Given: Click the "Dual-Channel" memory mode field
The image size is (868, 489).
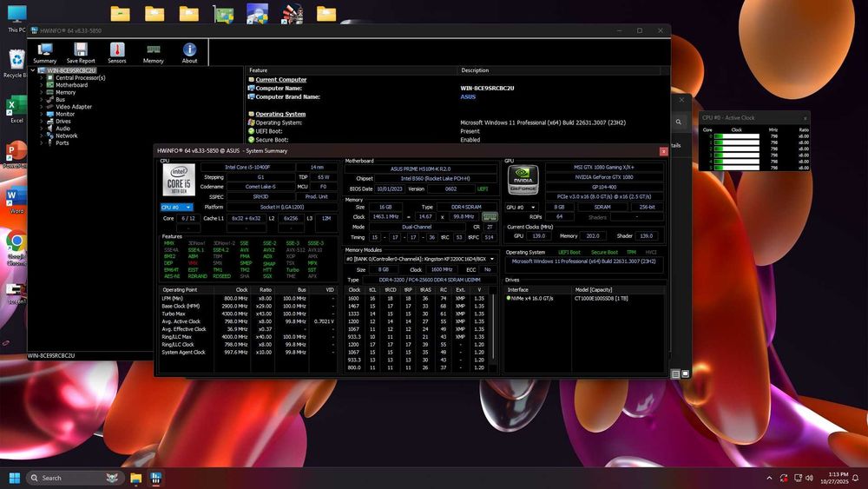Looking at the screenshot, I should tap(418, 227).
